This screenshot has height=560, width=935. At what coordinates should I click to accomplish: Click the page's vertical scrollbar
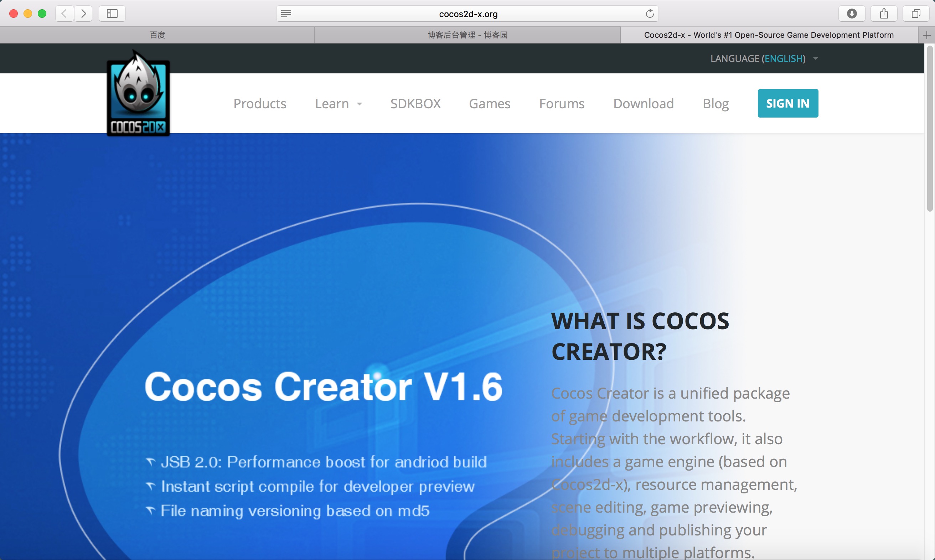930,128
